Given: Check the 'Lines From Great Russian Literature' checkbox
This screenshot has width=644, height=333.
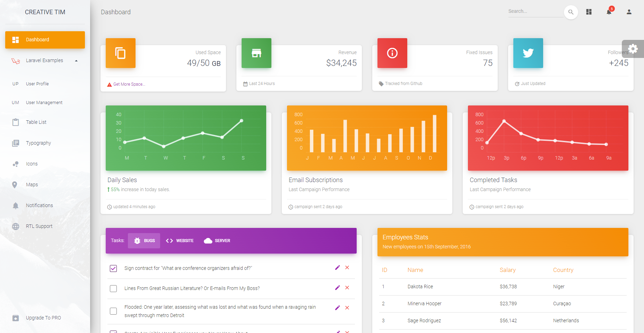Looking at the screenshot, I should click(x=113, y=289).
